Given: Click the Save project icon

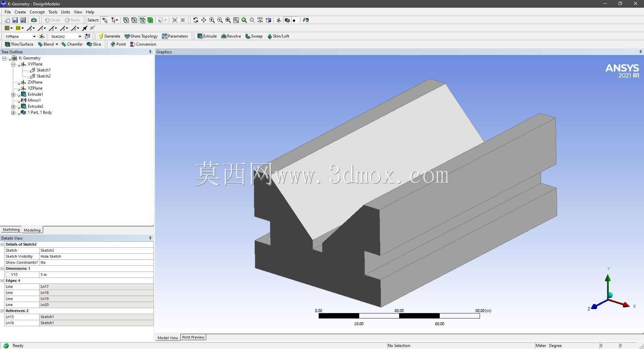Looking at the screenshot, I should (x=15, y=20).
